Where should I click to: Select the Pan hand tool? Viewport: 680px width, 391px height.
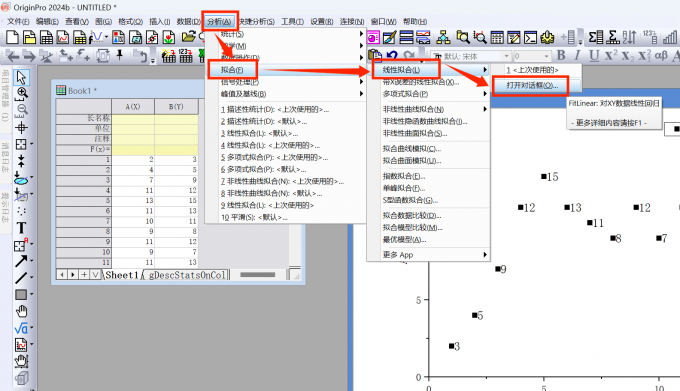(x=21, y=311)
